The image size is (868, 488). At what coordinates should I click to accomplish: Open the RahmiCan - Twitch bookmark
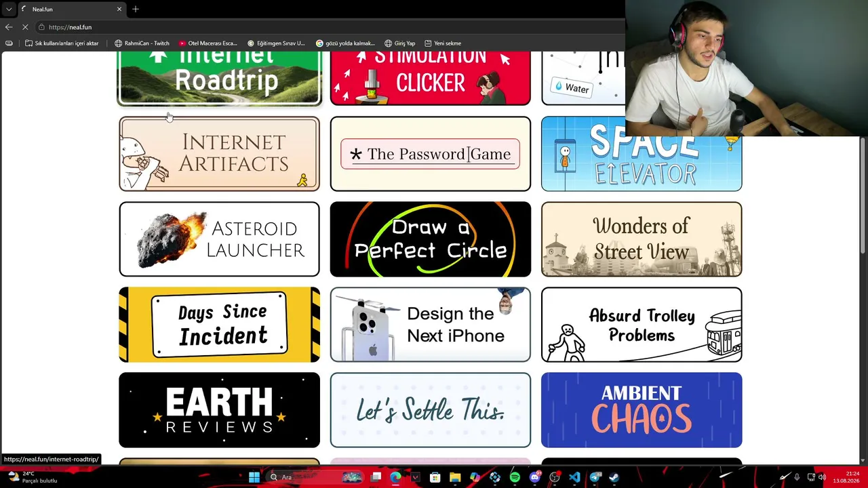point(142,43)
